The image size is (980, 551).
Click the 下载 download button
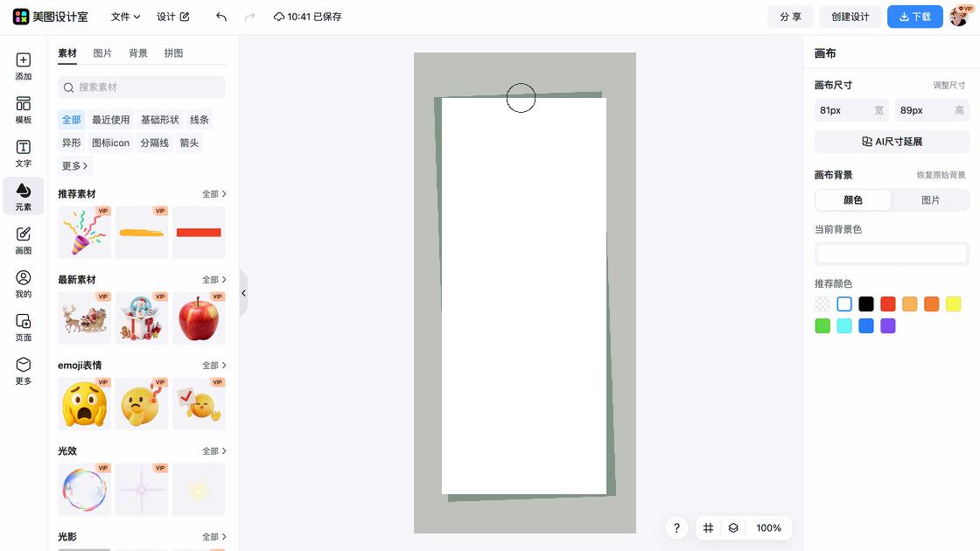(x=914, y=17)
